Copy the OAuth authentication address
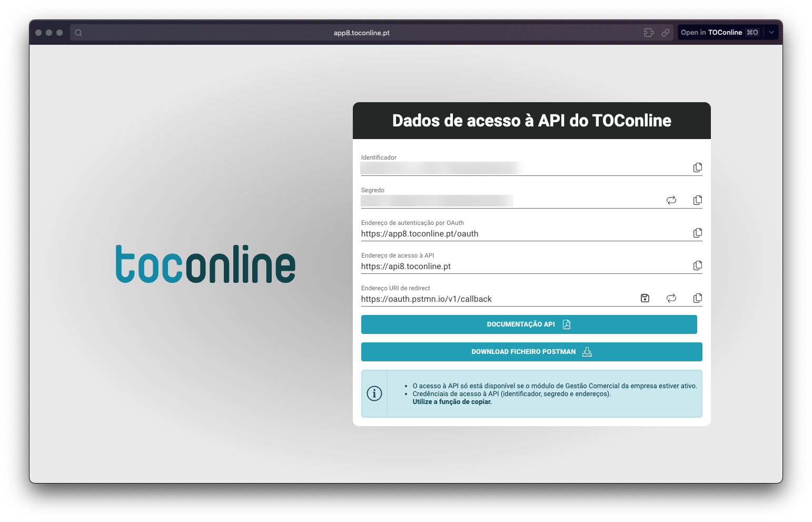Image resolution: width=812 pixels, height=522 pixels. click(698, 233)
